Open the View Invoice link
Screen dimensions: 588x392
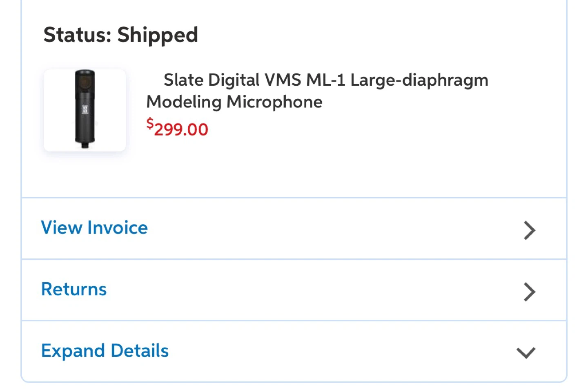[x=94, y=228]
